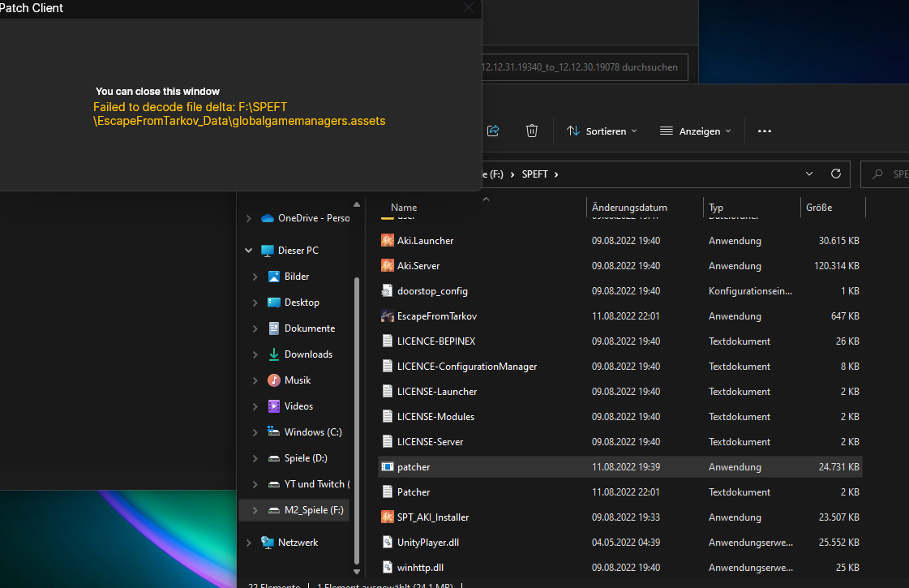
Task: Select the Aki.Server application icon
Action: [x=388, y=265]
